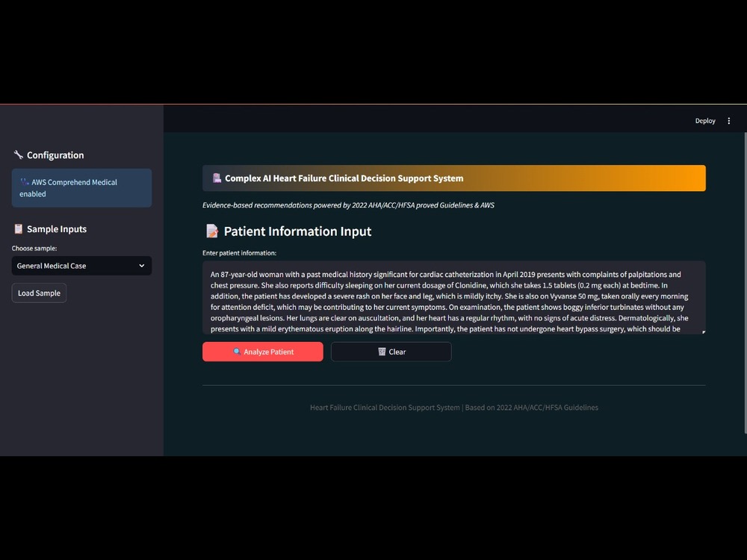Click the text area resize handle

tap(703, 332)
